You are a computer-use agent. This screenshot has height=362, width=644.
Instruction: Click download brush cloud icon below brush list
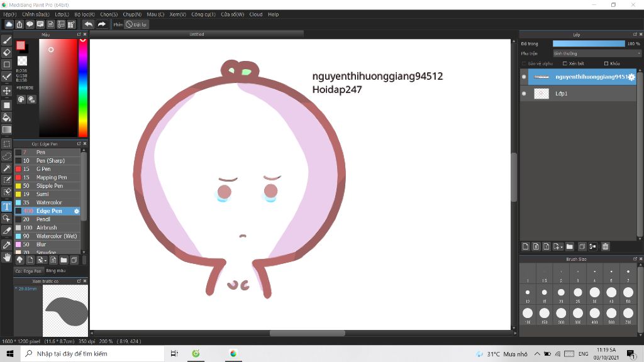(19, 260)
